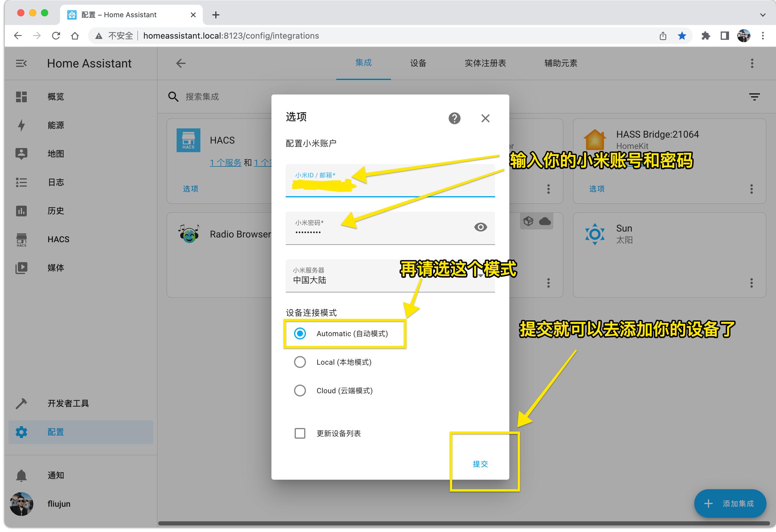Image resolution: width=776 pixels, height=532 pixels.
Task: Open the 实体注册表 tab
Action: [485, 63]
